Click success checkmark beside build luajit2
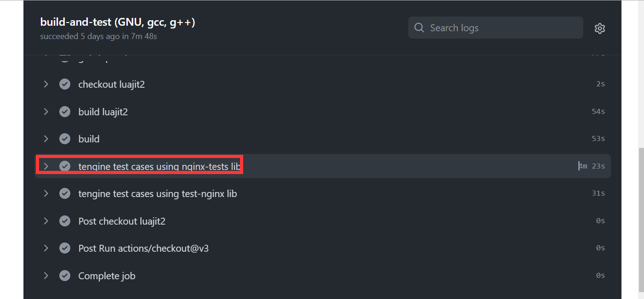This screenshot has width=644, height=299. pyautogui.click(x=65, y=112)
